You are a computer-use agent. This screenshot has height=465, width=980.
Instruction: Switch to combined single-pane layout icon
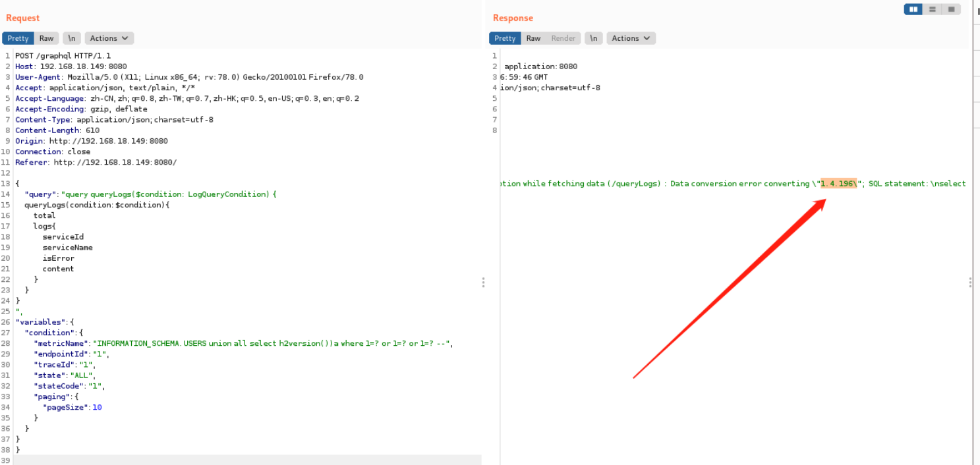[x=951, y=9]
